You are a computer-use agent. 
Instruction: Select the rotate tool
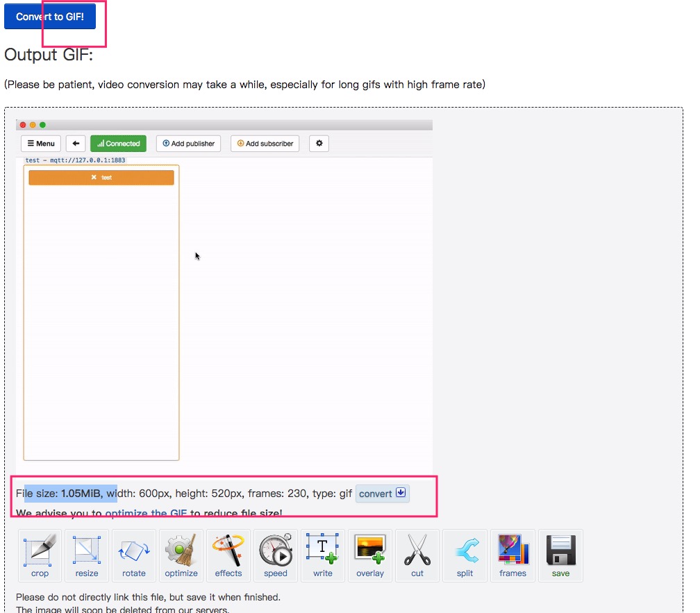pyautogui.click(x=134, y=555)
